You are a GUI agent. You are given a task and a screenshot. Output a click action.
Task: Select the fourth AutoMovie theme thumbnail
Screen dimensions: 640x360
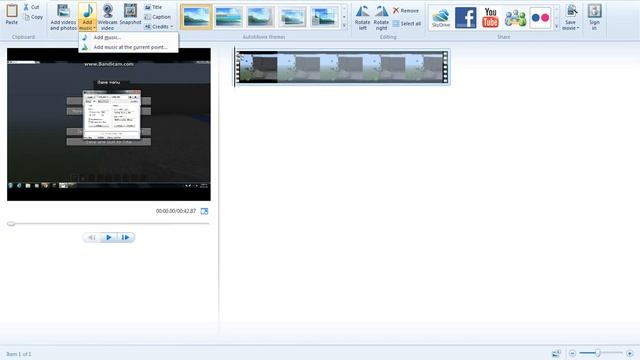click(x=292, y=17)
